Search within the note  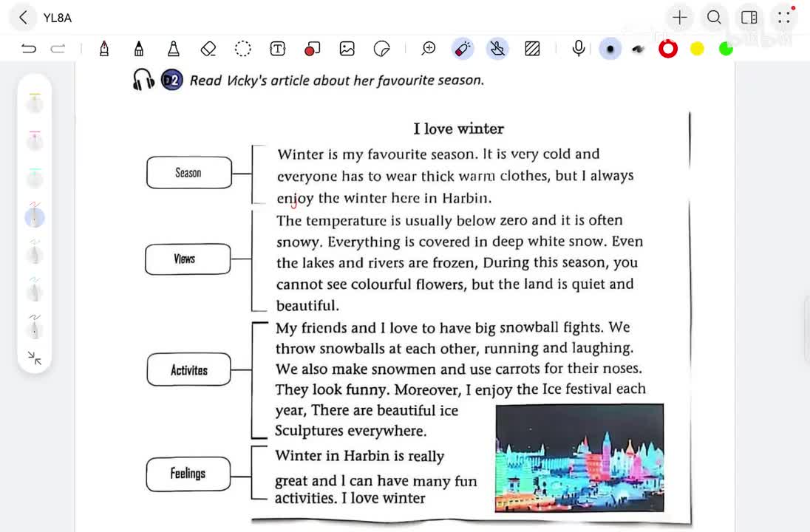click(714, 18)
